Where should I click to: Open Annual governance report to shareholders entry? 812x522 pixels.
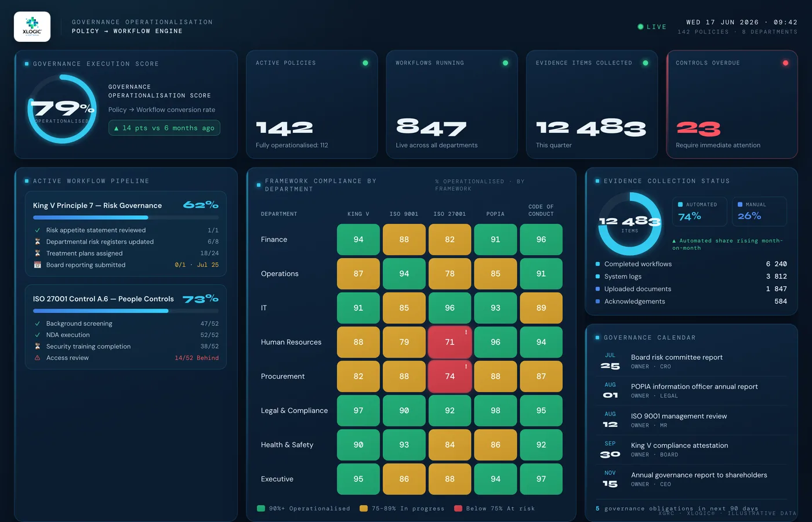(691, 479)
